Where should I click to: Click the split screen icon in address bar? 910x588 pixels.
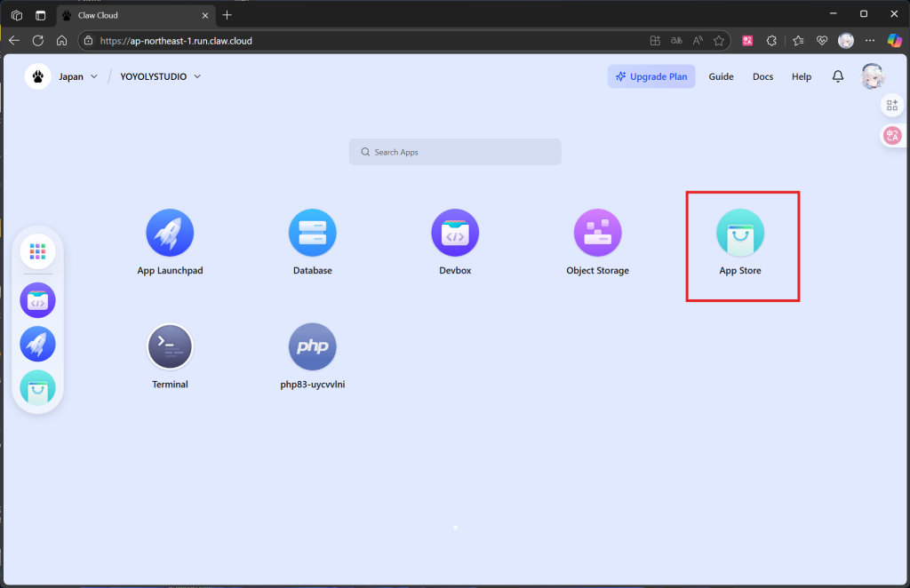[655, 41]
